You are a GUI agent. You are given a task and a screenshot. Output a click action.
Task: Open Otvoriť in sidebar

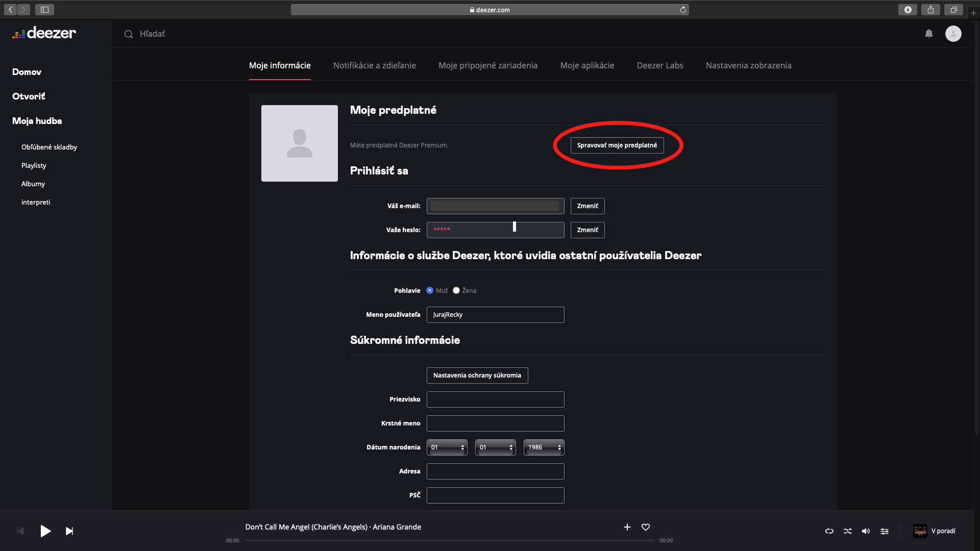point(29,96)
